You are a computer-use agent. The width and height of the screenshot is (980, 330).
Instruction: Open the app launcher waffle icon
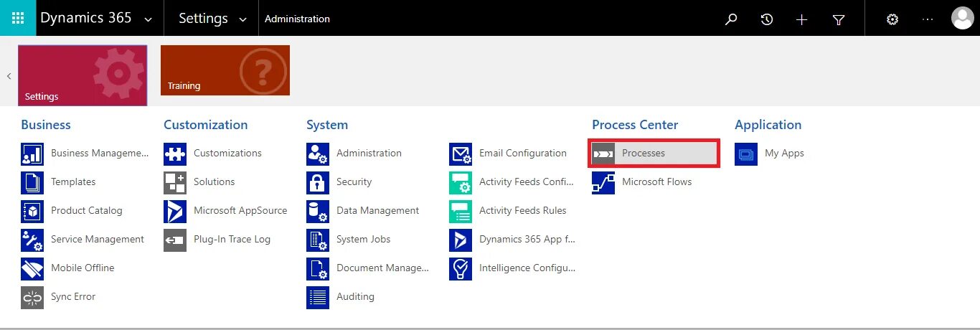point(18,18)
